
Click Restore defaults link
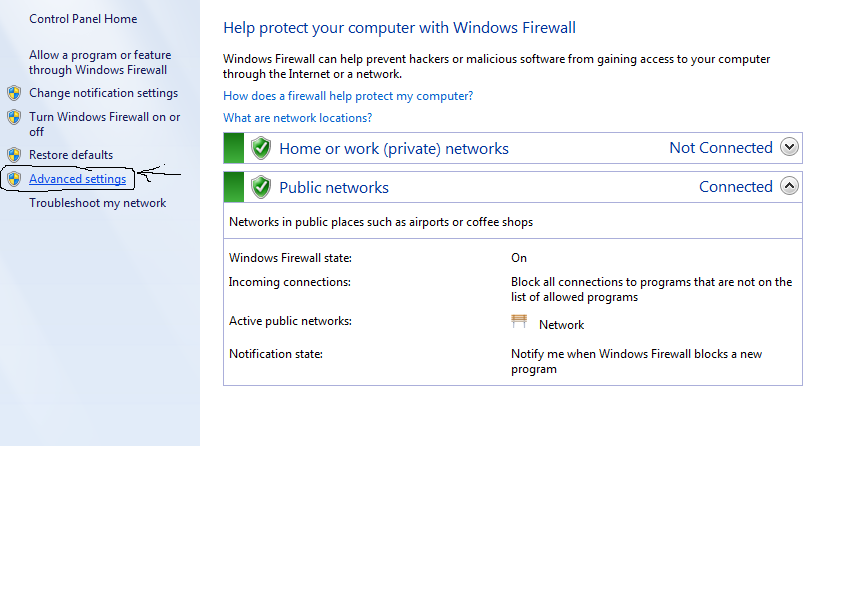(71, 155)
